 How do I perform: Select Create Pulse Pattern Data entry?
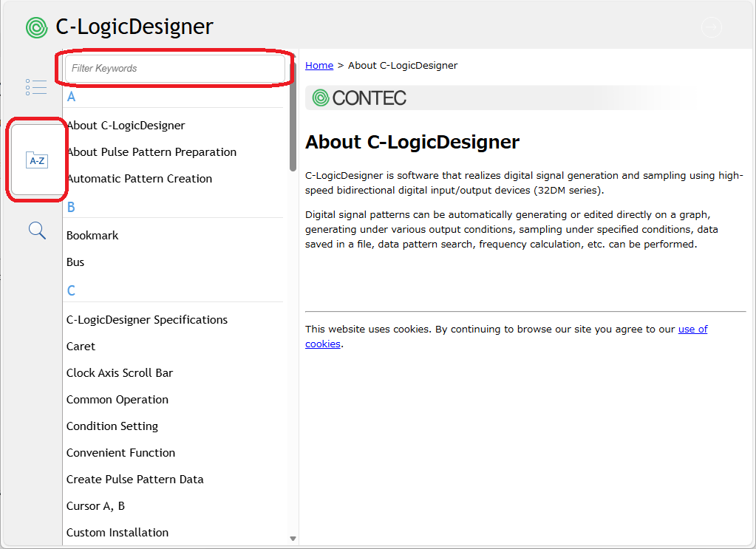click(x=135, y=479)
